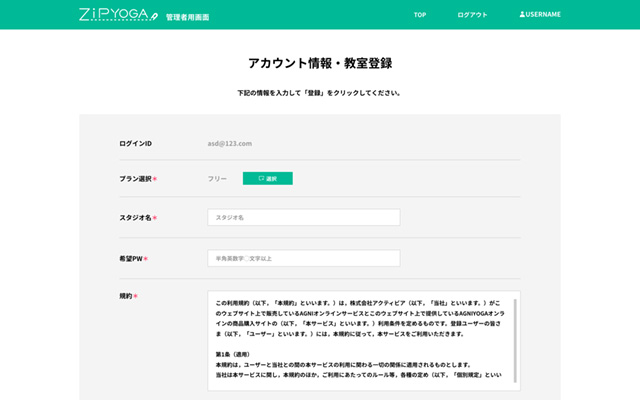Viewport: 640px width, 400px height.
Task: Click the スタジオ名 field label
Action: pyautogui.click(x=136, y=217)
